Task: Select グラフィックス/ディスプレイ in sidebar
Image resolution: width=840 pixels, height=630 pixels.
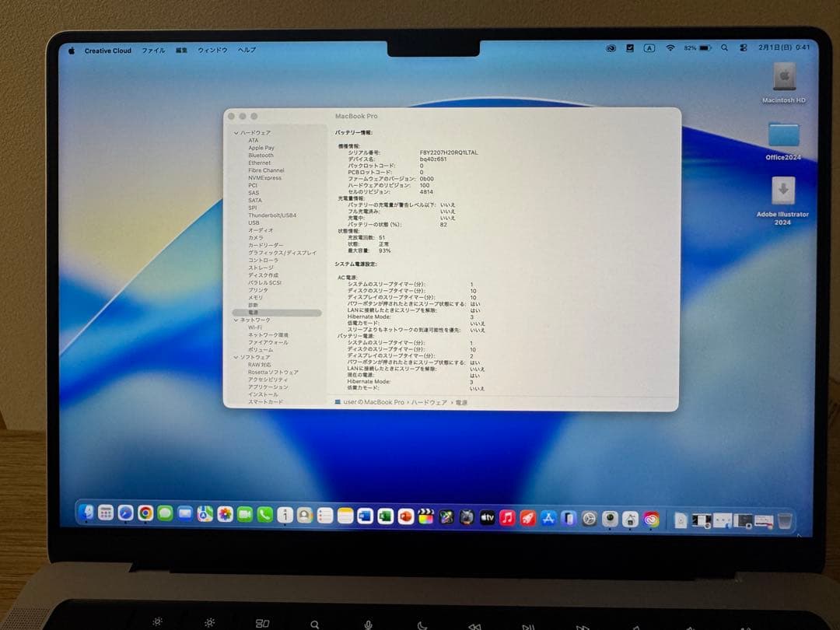Action: [x=282, y=253]
